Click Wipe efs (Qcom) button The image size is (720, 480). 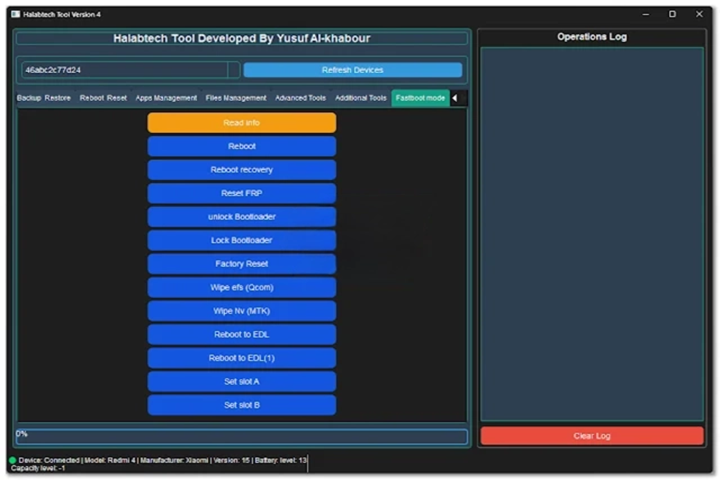(241, 287)
